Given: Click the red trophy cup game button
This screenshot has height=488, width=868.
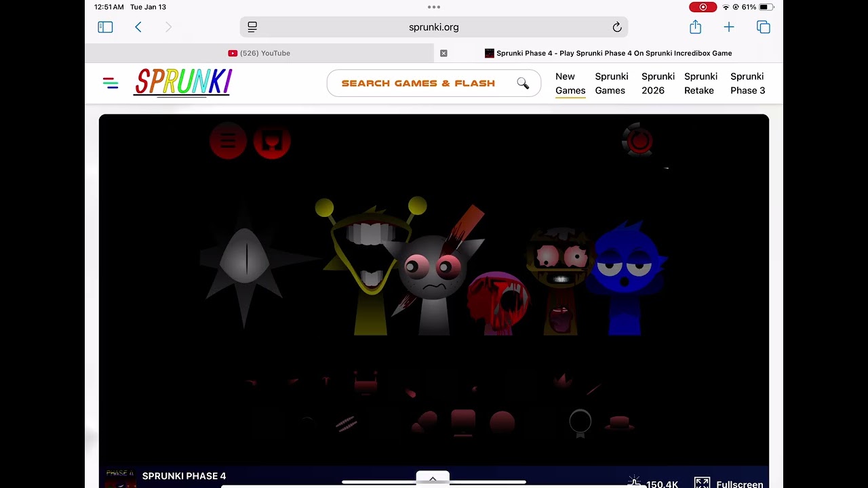Looking at the screenshot, I should 272,141.
